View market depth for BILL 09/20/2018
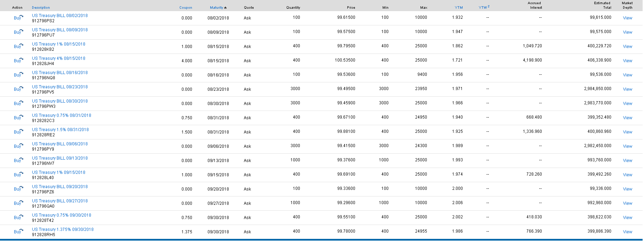Screen dimensions: 644x242 point(627,189)
